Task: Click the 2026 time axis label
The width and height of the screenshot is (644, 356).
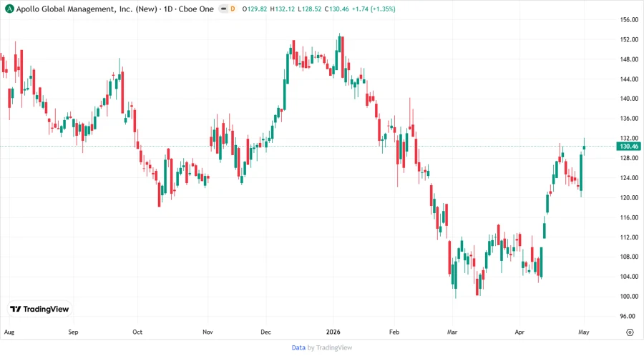Action: click(x=333, y=332)
